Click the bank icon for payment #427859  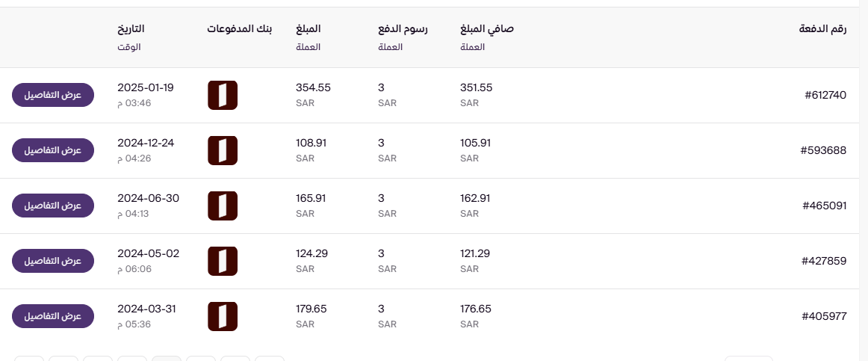pos(222,262)
